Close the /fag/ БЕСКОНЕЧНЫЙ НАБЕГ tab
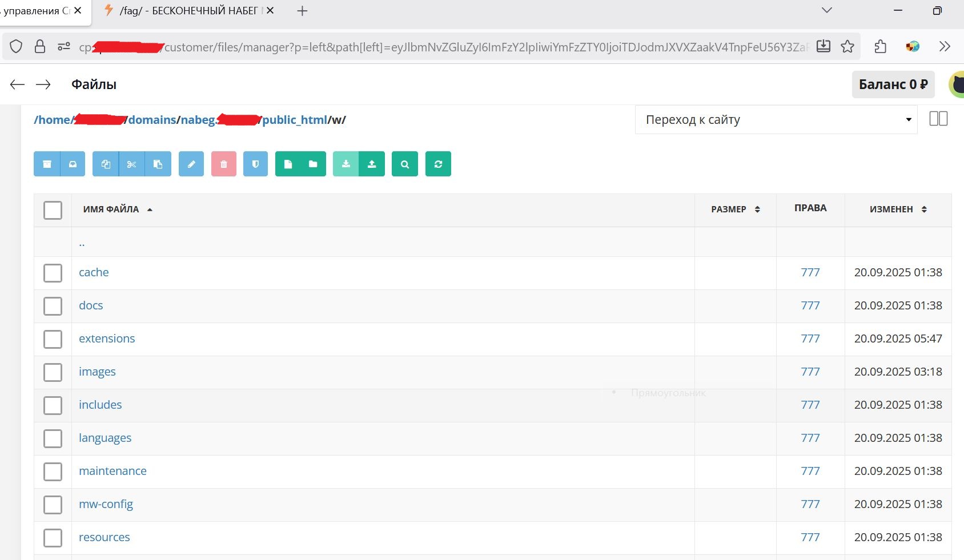 pos(270,10)
